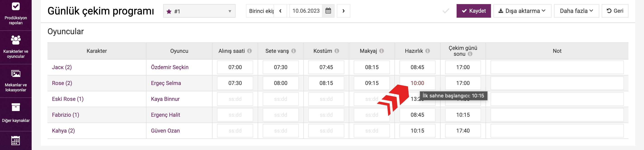Click the Sete varış info icon
644x150 pixels.
click(x=293, y=51)
